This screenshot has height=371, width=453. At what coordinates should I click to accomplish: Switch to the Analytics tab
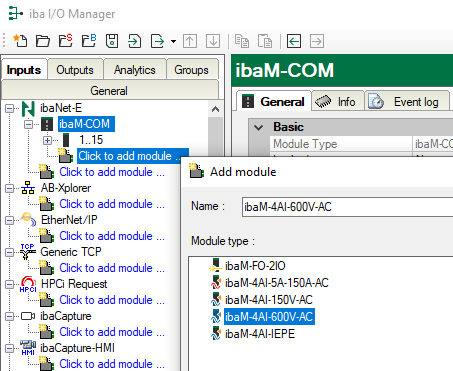tap(135, 70)
